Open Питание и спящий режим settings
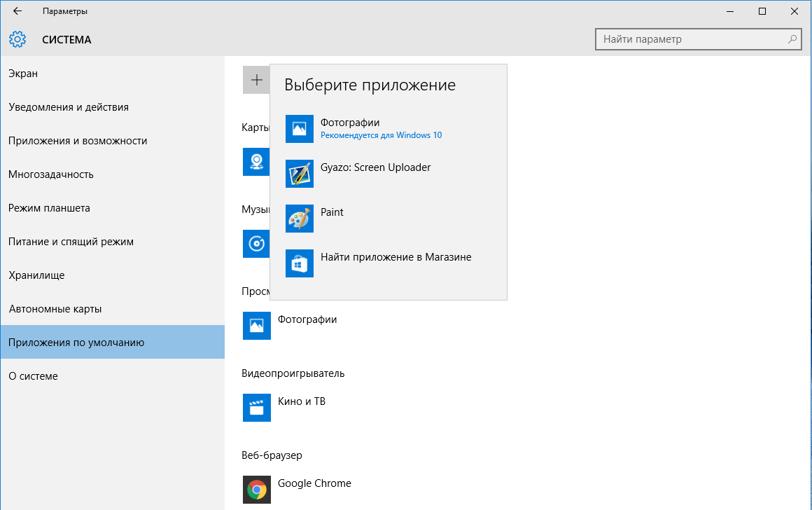This screenshot has width=812, height=510. (x=71, y=242)
